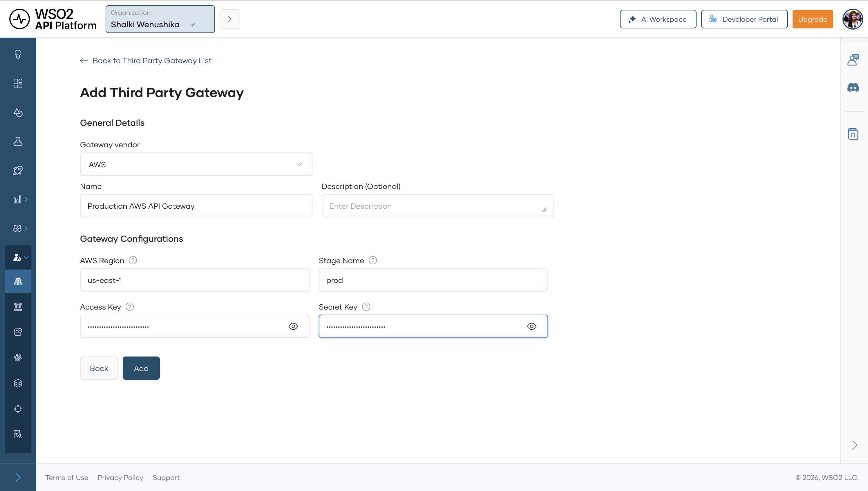Open the rocket deploy icon in sidebar
Viewport: 868px width, 491px height.
[x=18, y=170]
